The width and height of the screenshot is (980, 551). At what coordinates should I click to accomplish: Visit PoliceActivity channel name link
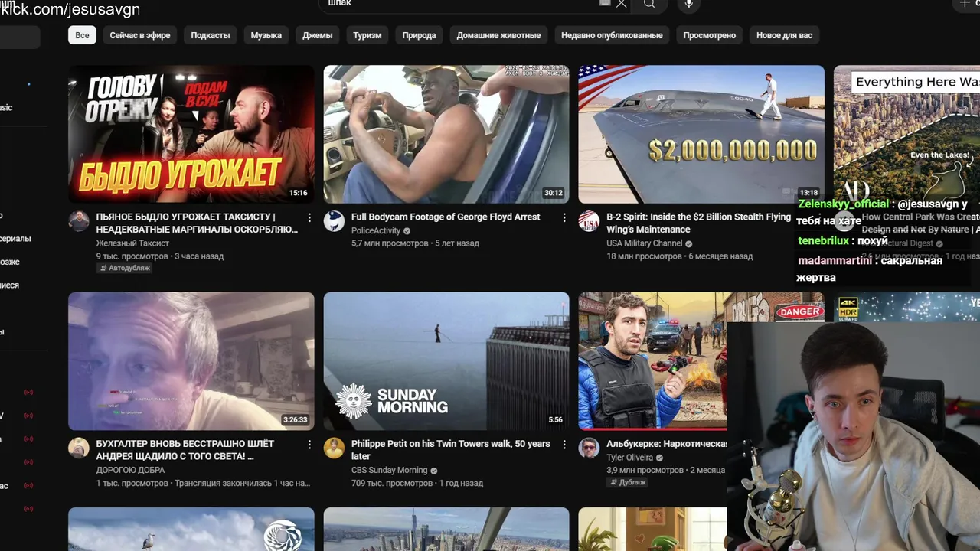[376, 231]
